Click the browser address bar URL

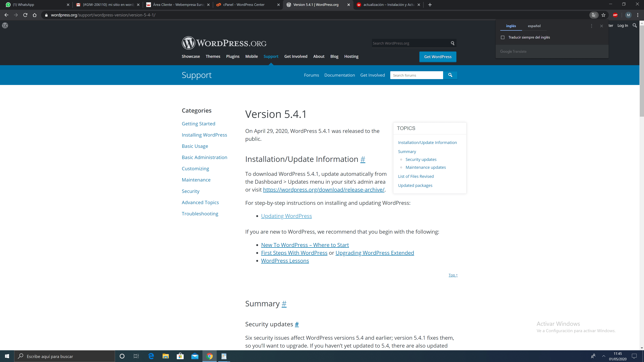pyautogui.click(x=103, y=15)
